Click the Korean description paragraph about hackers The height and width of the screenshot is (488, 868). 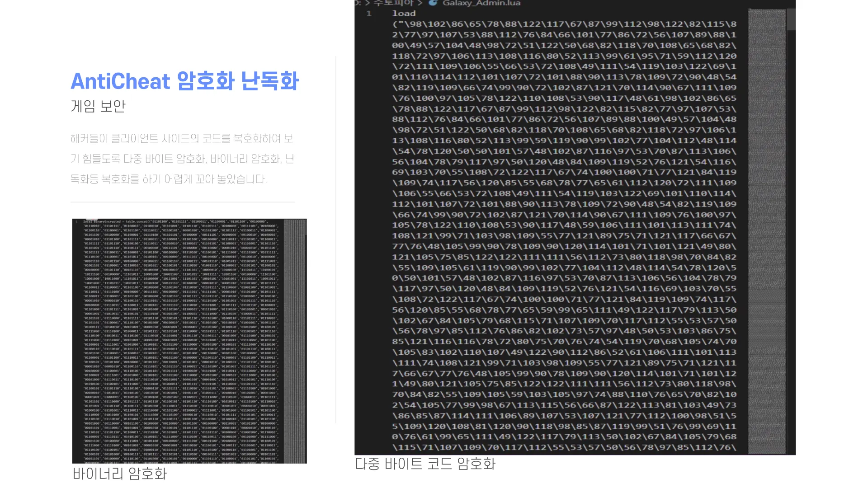pyautogui.click(x=182, y=159)
